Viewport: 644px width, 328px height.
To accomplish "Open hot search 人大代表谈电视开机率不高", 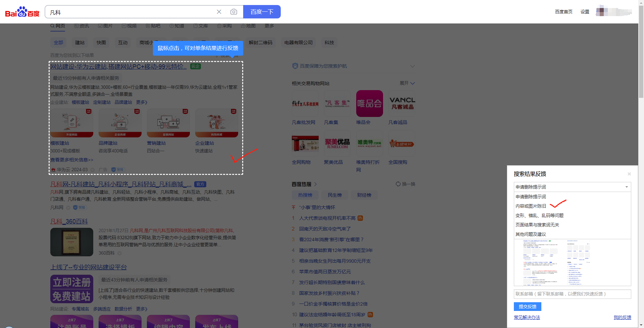I will click(327, 218).
